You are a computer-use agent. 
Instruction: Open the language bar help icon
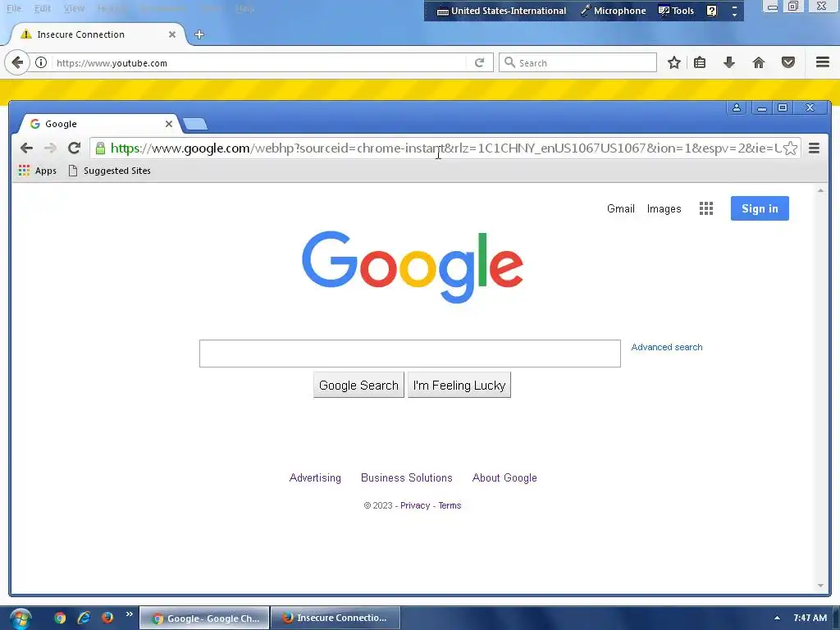click(x=711, y=11)
